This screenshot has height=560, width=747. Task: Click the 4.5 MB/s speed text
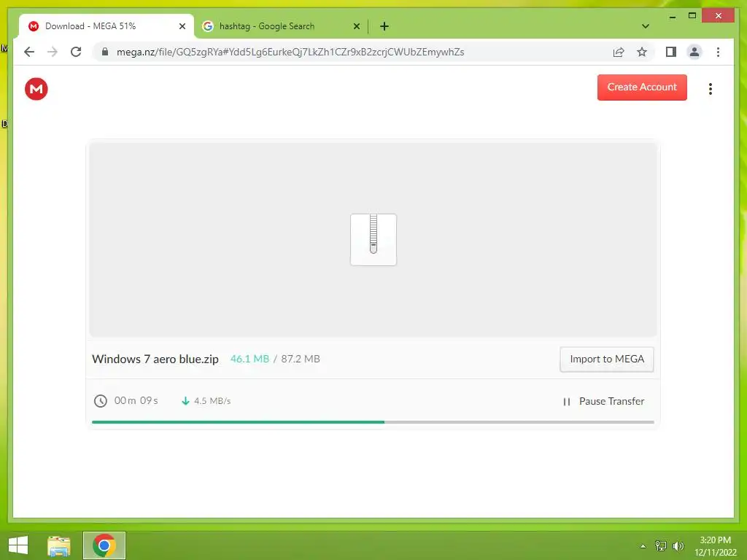tap(212, 401)
